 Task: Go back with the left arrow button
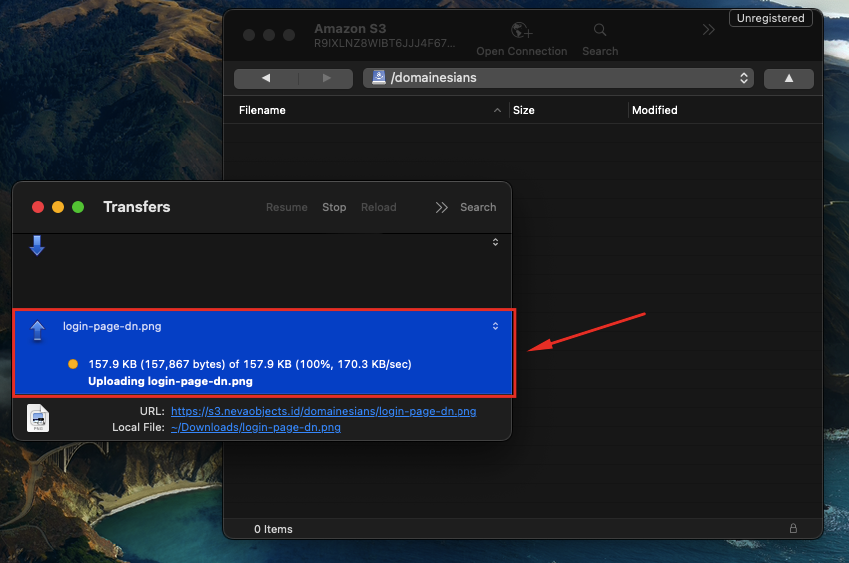pos(266,78)
